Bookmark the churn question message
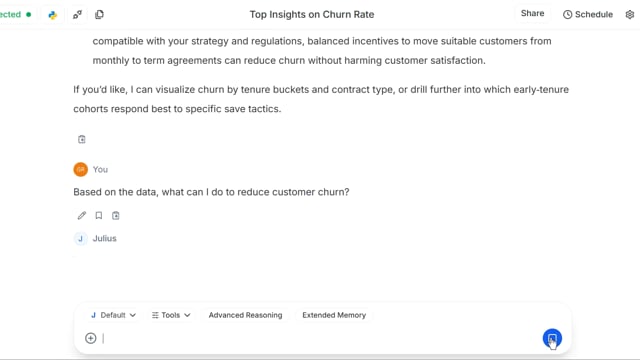Viewport: 640px width, 360px height. pyautogui.click(x=99, y=216)
